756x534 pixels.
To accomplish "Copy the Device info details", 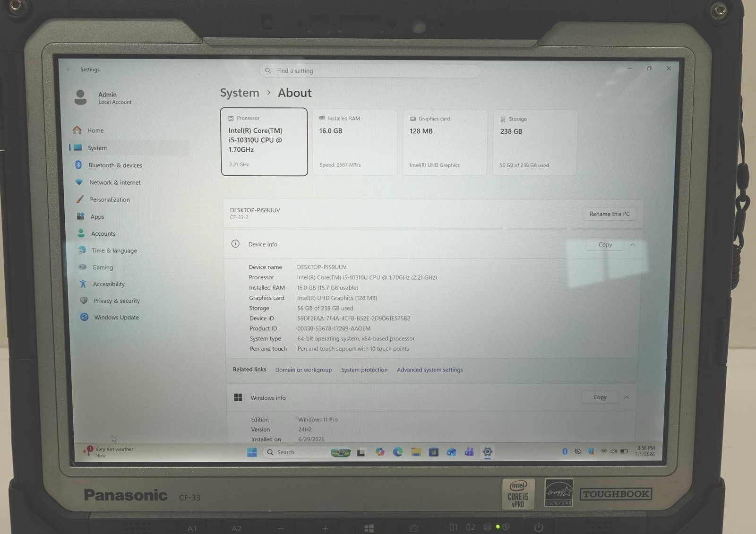I will pos(605,245).
